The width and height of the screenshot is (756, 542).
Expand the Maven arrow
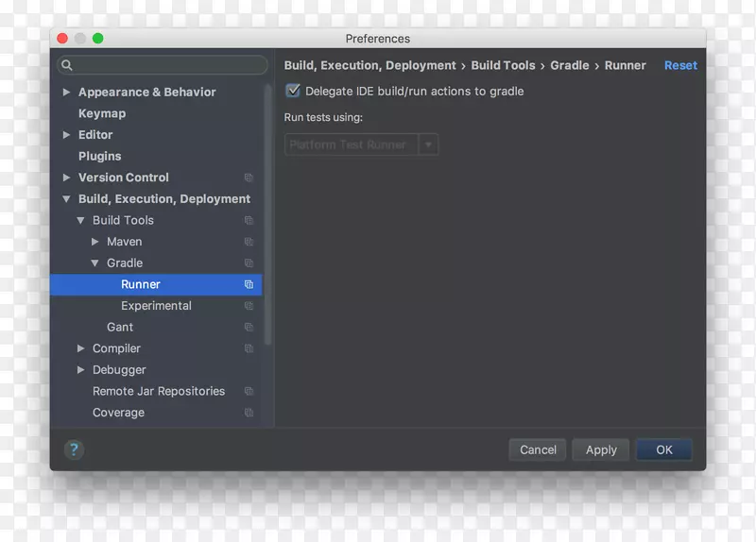click(x=95, y=242)
